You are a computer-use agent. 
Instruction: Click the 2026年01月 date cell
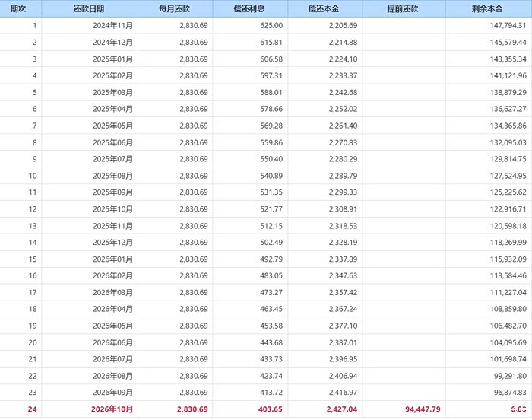112,259
